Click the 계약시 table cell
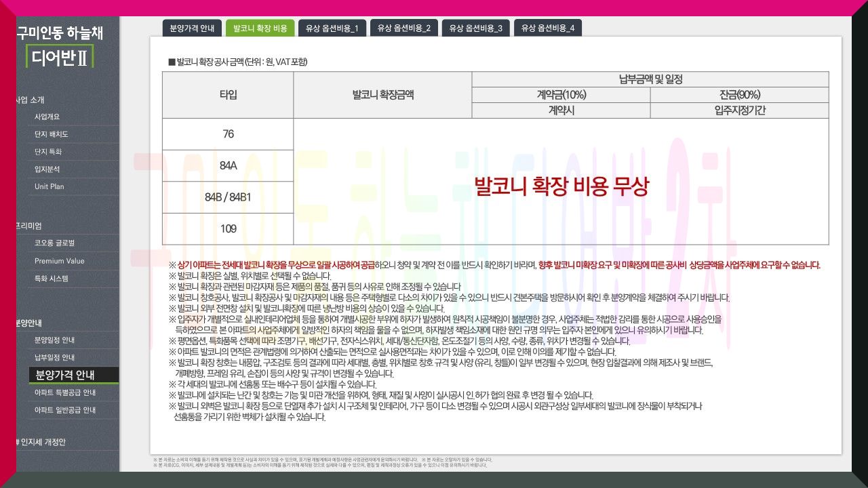The width and height of the screenshot is (868, 488). 561,110
